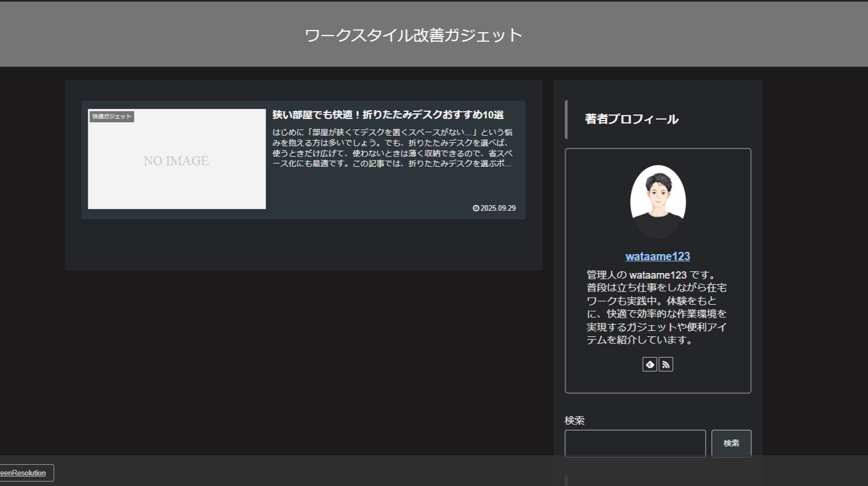This screenshot has height=486, width=868.
Task: Open the RSS feed icon
Action: 666,364
